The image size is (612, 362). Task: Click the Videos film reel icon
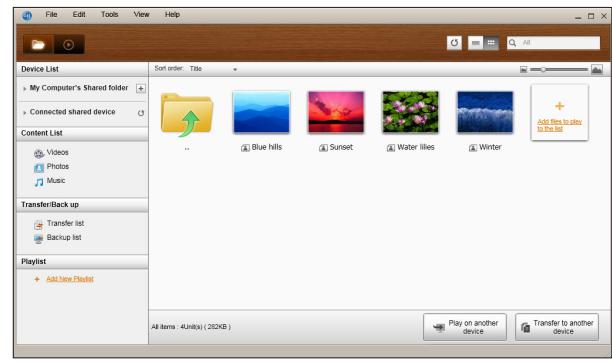(x=39, y=153)
